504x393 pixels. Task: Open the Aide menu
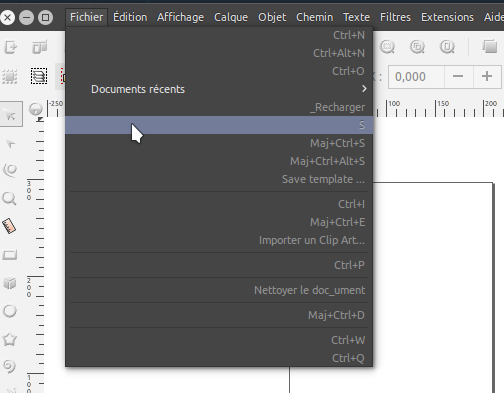point(494,17)
